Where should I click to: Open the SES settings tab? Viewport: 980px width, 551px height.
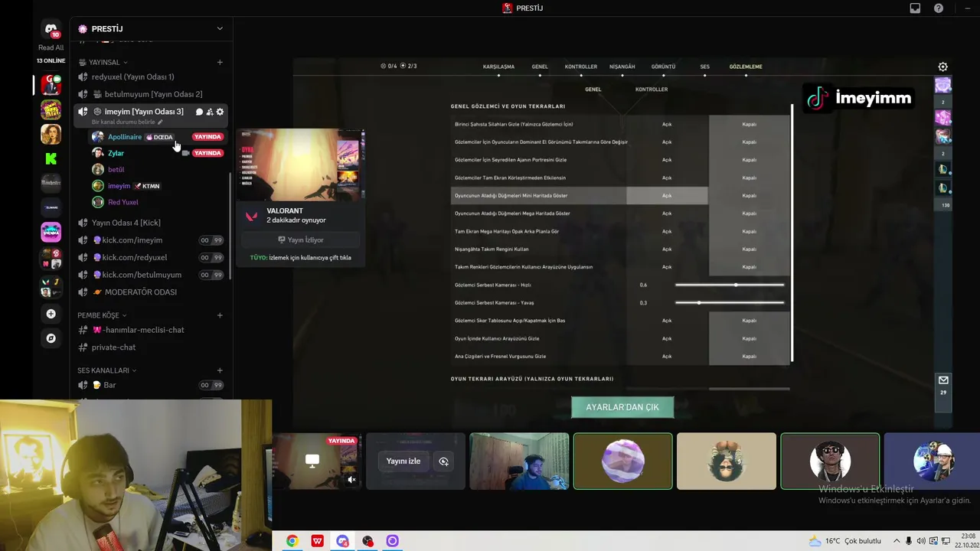[x=704, y=67]
